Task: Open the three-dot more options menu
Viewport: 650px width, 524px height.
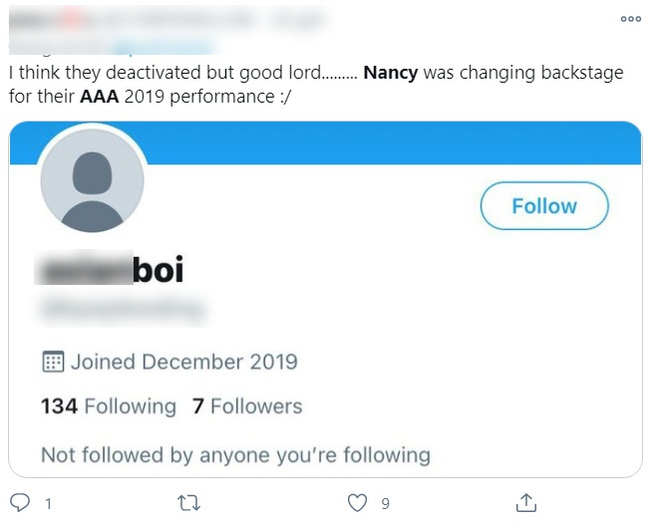Action: click(630, 19)
